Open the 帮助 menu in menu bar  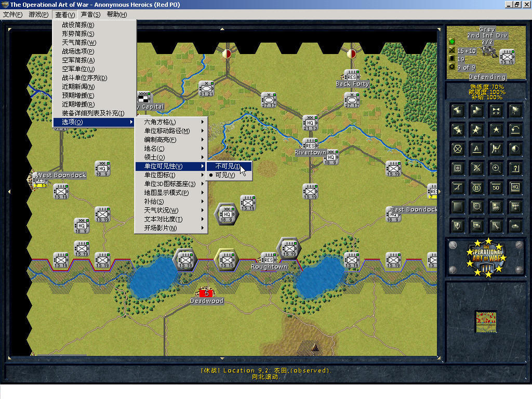(x=116, y=15)
